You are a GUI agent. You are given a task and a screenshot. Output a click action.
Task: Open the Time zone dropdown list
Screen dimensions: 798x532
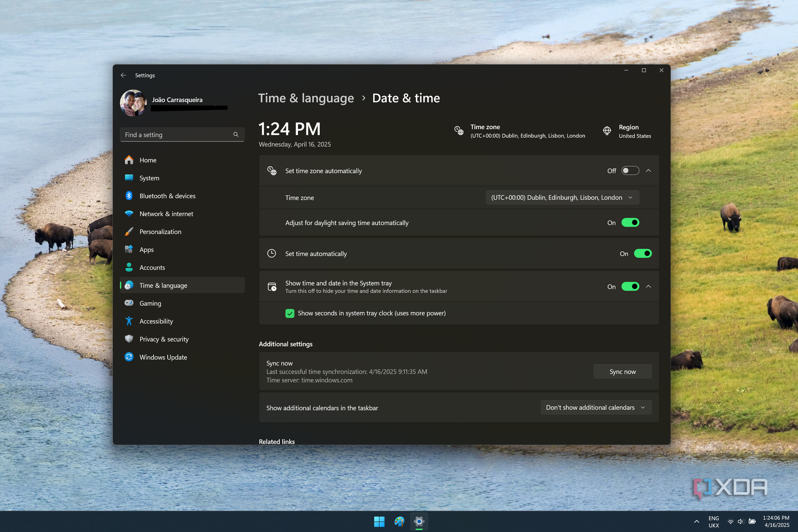[562, 197]
